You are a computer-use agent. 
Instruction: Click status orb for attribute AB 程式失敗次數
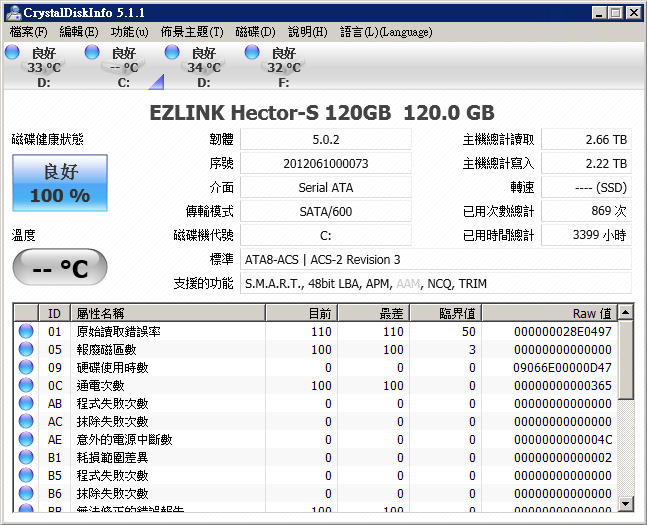tap(26, 403)
